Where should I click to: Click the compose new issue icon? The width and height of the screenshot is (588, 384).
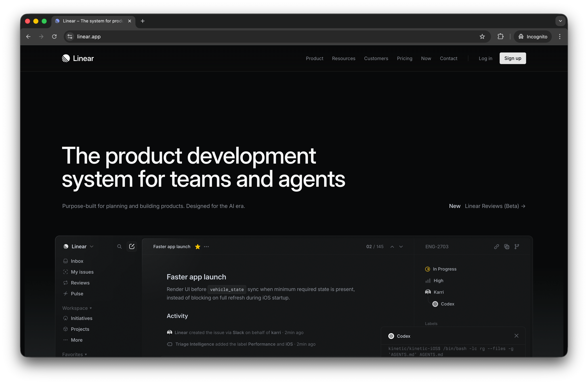pos(132,246)
